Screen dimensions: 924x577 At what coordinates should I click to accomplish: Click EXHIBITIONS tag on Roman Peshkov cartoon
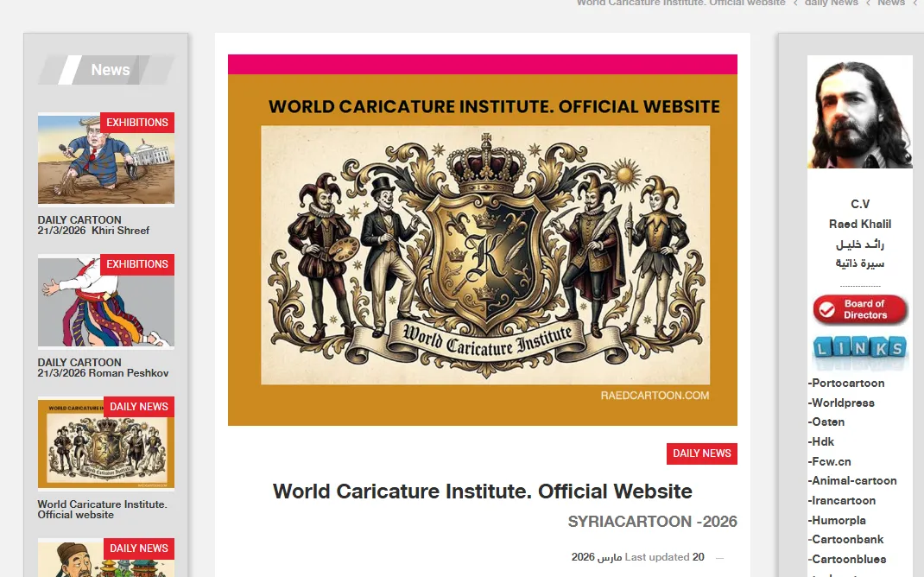click(137, 264)
